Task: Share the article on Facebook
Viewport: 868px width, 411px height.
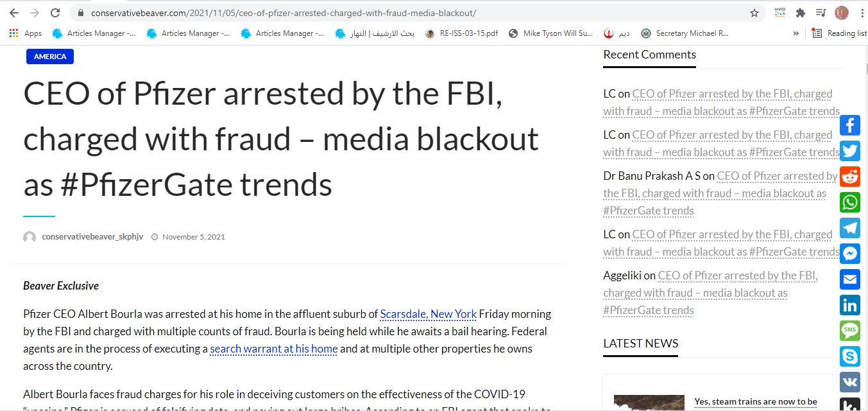Action: [x=850, y=125]
